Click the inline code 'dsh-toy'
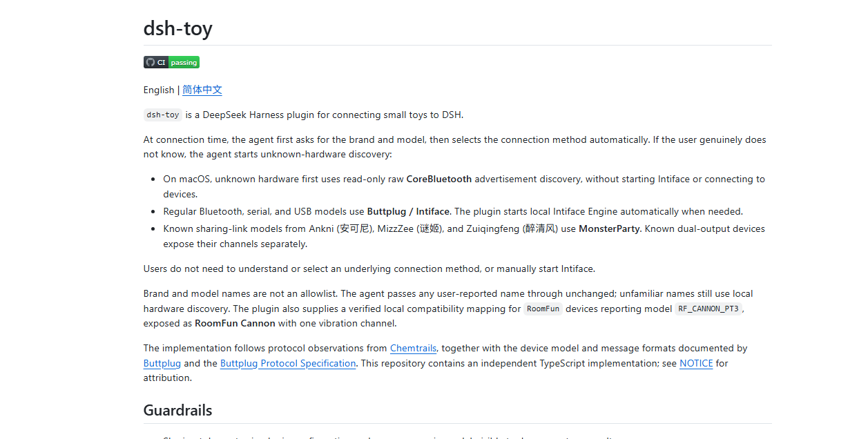868x439 pixels. pos(163,115)
